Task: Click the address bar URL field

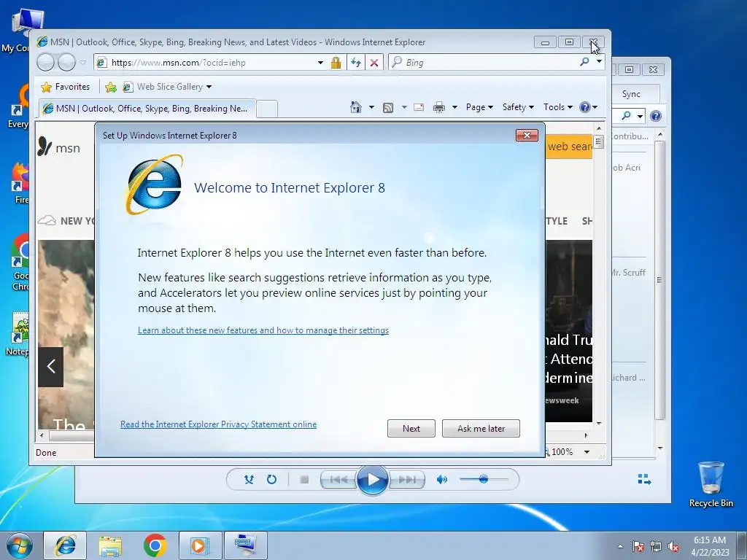Action: pyautogui.click(x=207, y=63)
